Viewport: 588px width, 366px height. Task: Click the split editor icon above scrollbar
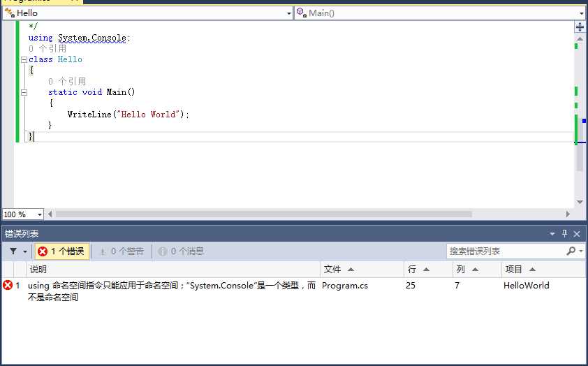[x=580, y=27]
